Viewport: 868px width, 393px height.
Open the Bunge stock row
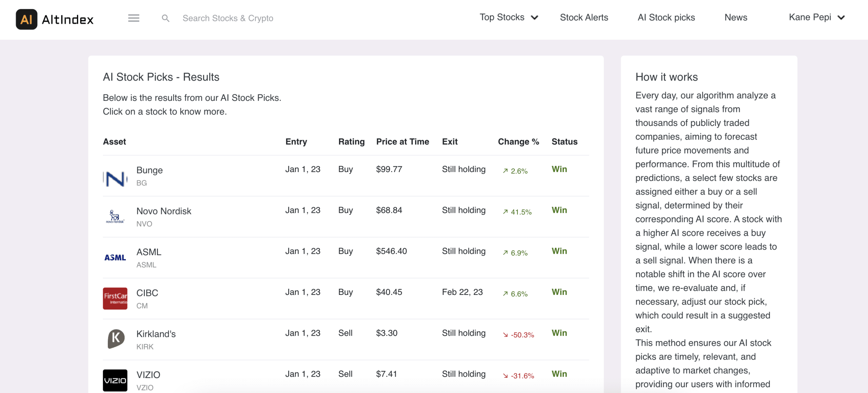346,176
